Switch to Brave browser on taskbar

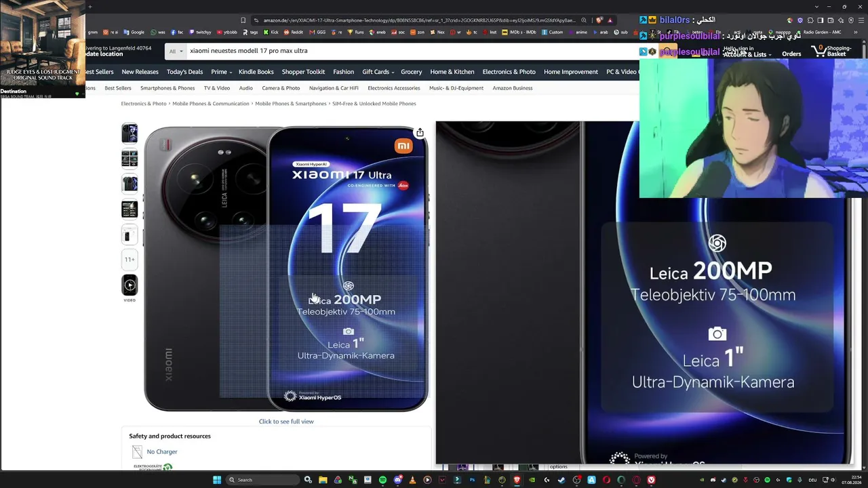[x=517, y=480]
